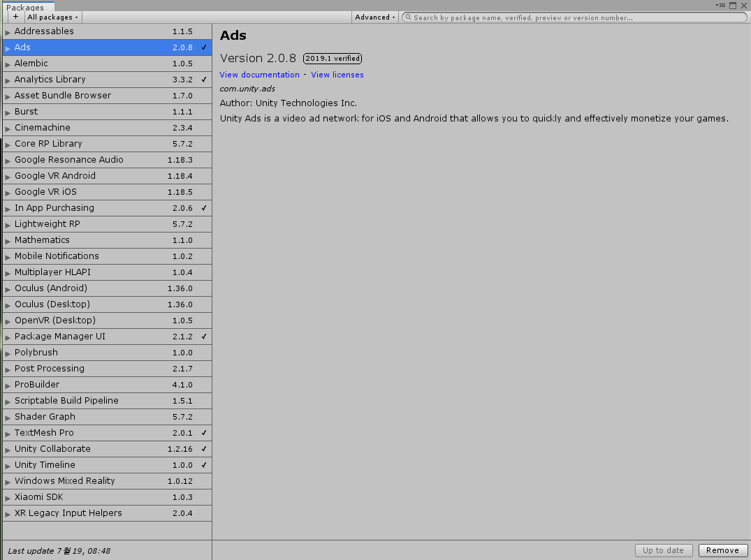Screen dimensions: 751x560
Task: Select the Unity Collaborate package
Action: pos(108,448)
